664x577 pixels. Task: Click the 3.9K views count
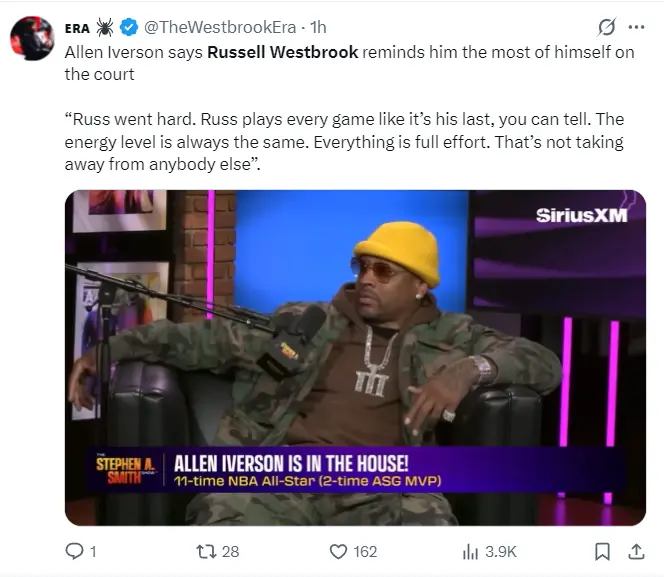[501, 552]
